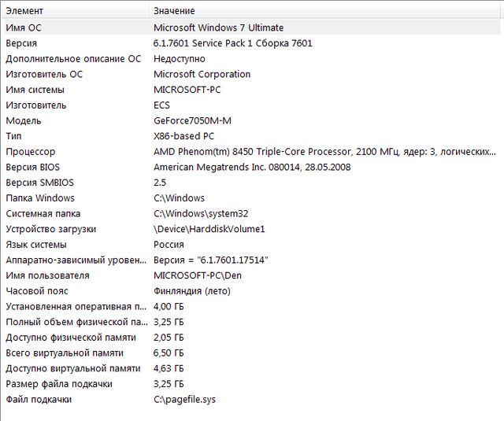504x421 pixels.
Task: Select the 'Изготовитель' row with ECS
Action: [36, 105]
